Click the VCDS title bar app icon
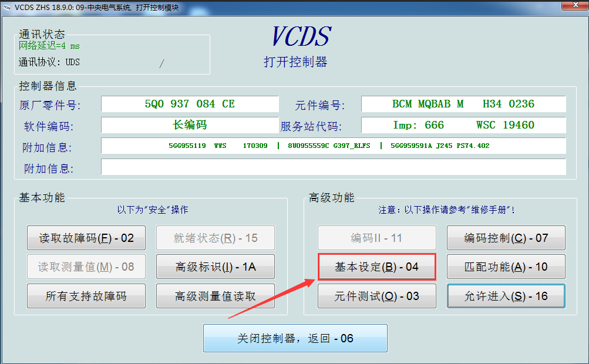The height and width of the screenshot is (364, 589). pos(7,8)
